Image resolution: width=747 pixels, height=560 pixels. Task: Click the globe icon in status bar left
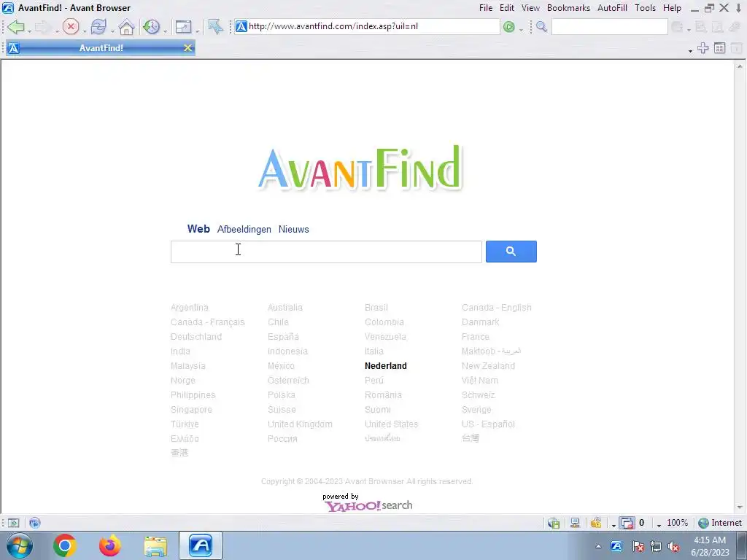coord(34,523)
